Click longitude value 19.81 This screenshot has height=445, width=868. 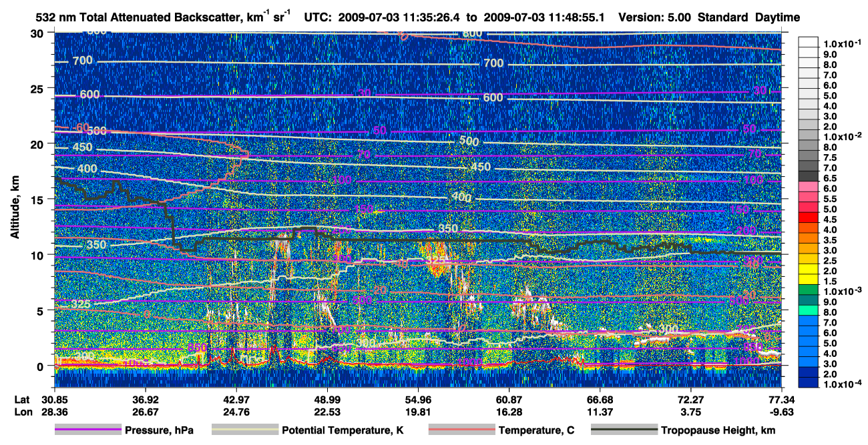(419, 412)
